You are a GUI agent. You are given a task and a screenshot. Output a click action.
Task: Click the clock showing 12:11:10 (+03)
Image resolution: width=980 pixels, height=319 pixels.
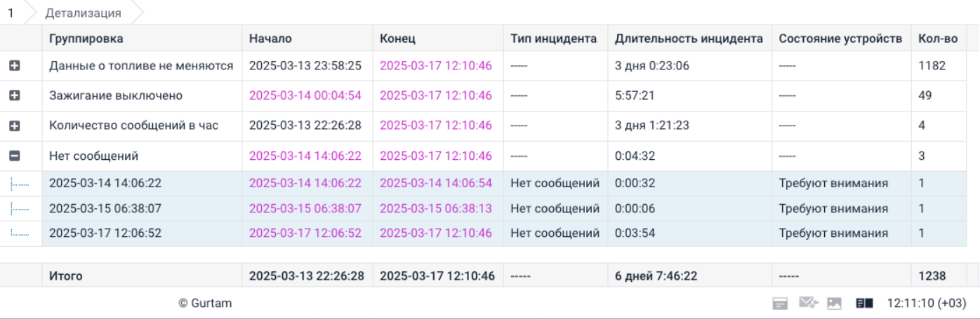point(926,304)
